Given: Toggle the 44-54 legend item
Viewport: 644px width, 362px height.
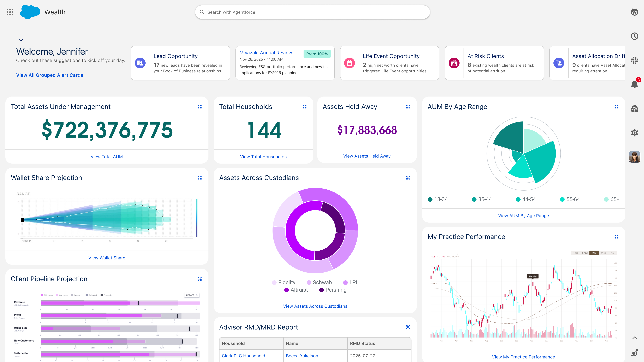Looking at the screenshot, I should (x=526, y=199).
